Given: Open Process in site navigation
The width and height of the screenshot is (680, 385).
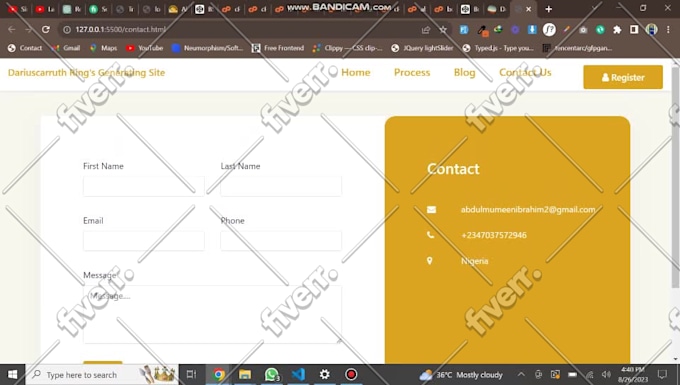Looking at the screenshot, I should point(412,72).
